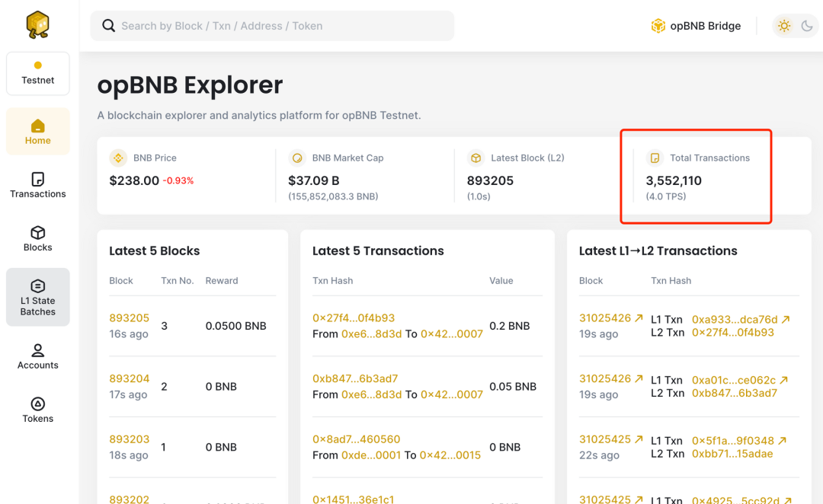Open opBNB Bridge link
Image resolution: width=823 pixels, height=504 pixels.
tap(696, 26)
